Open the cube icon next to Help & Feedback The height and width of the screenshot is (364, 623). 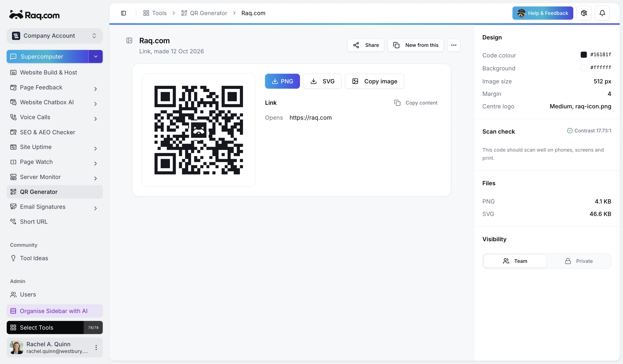tap(584, 13)
